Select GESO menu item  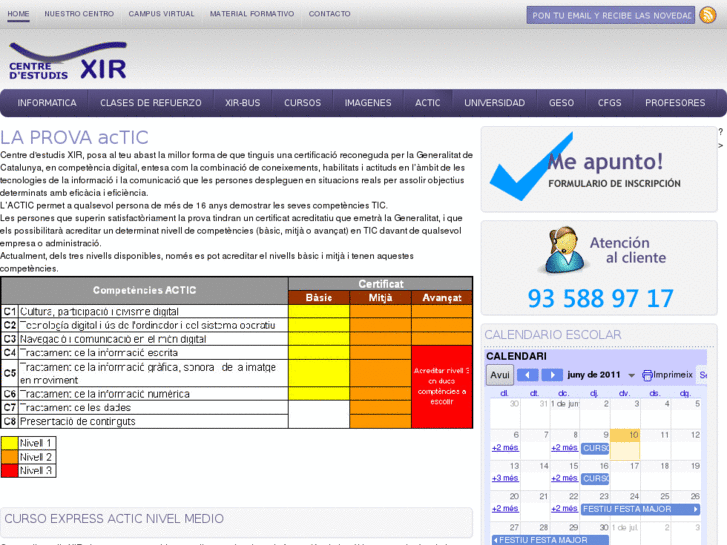click(561, 103)
